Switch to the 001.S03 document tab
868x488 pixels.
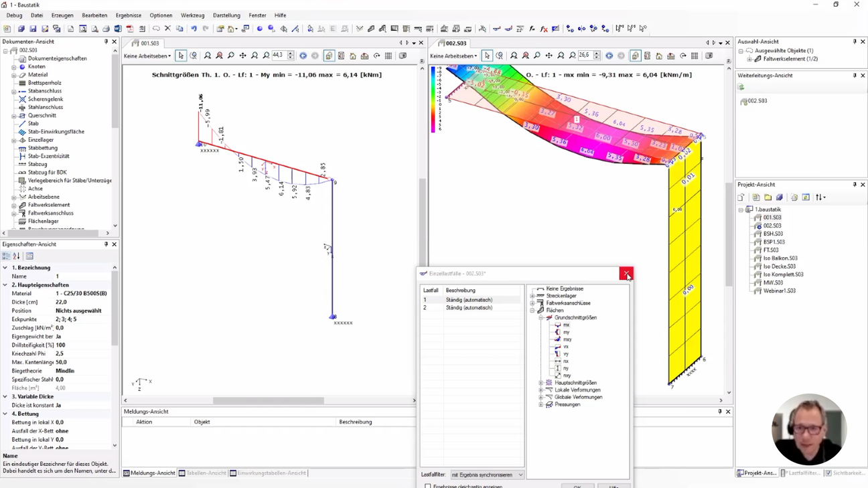point(149,43)
